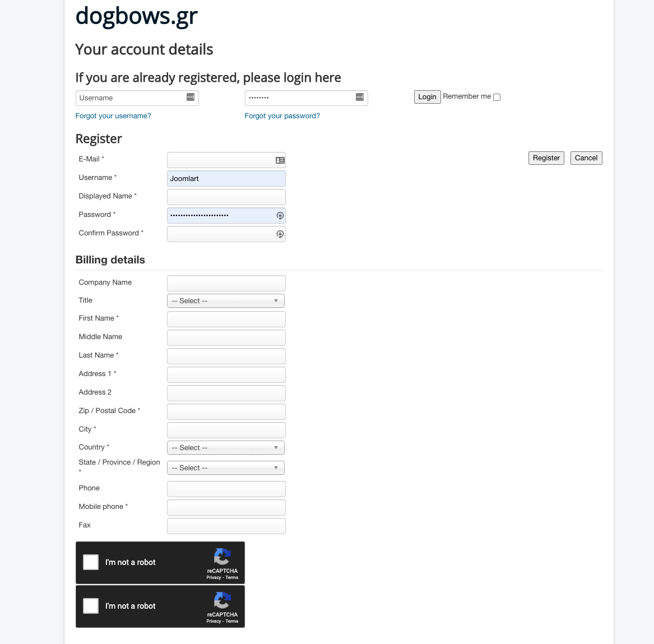Open the Forgot your username link

coord(113,116)
